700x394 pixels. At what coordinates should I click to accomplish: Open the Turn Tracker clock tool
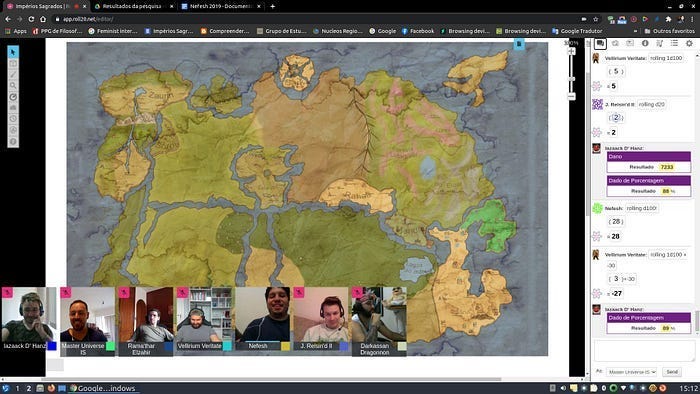pyautogui.click(x=13, y=119)
